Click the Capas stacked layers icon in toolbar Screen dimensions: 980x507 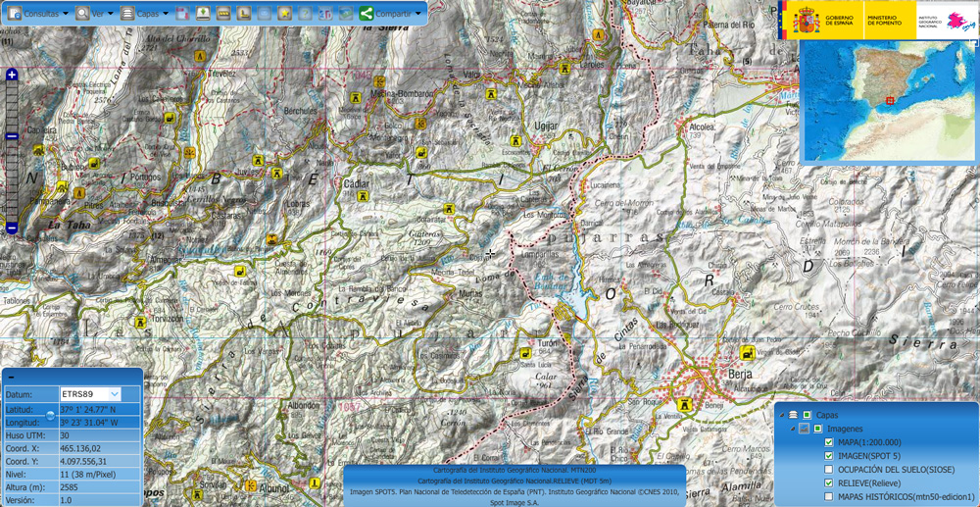click(x=127, y=13)
